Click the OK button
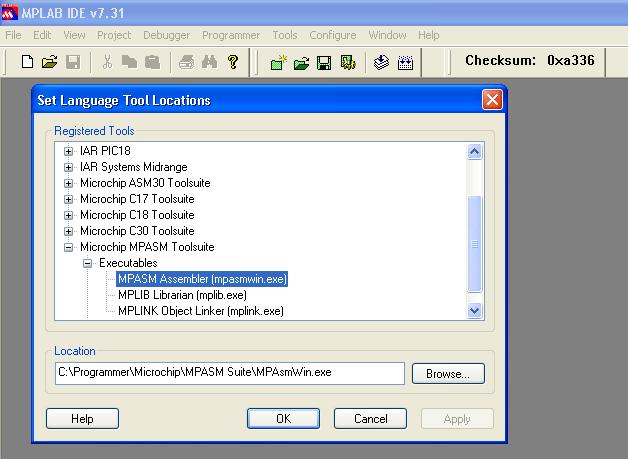Image resolution: width=628 pixels, height=459 pixels. pos(283,419)
